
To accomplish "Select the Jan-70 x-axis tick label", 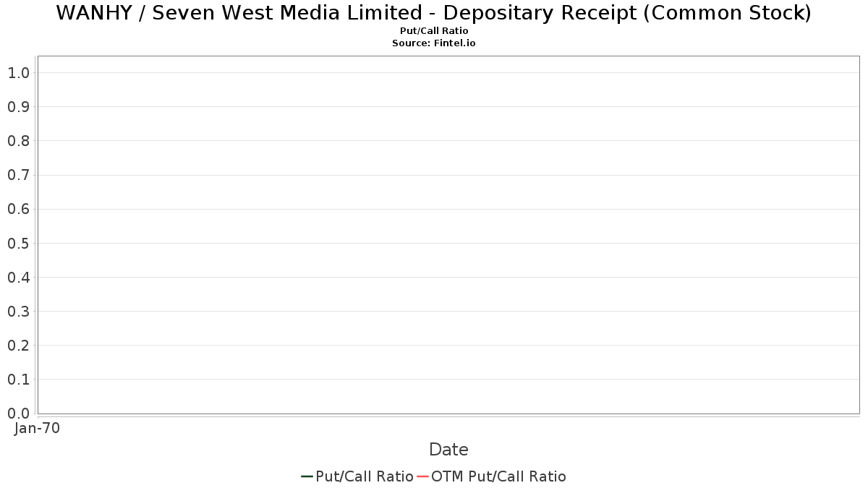I will click(37, 428).
